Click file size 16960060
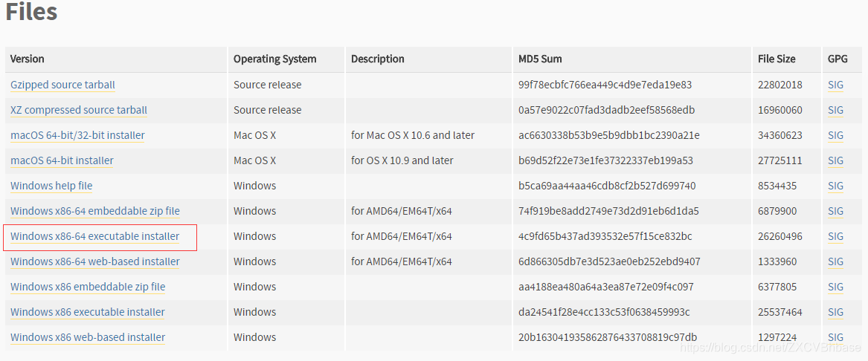 point(780,110)
